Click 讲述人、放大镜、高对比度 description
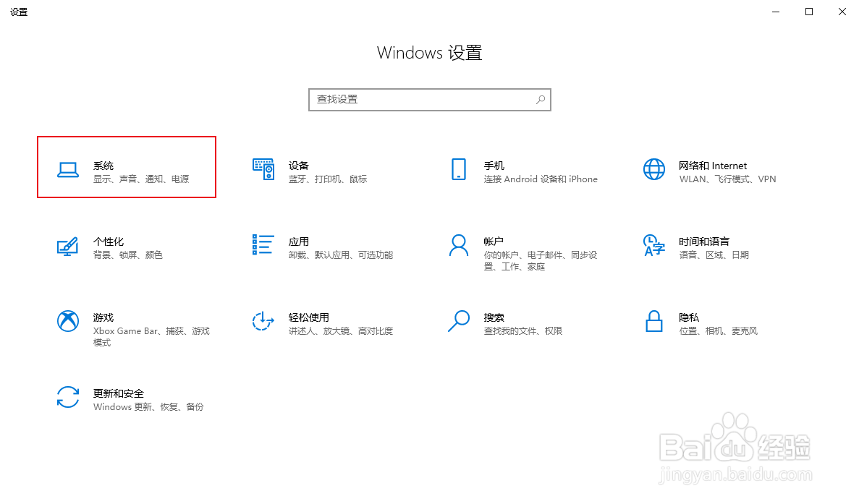 341,331
